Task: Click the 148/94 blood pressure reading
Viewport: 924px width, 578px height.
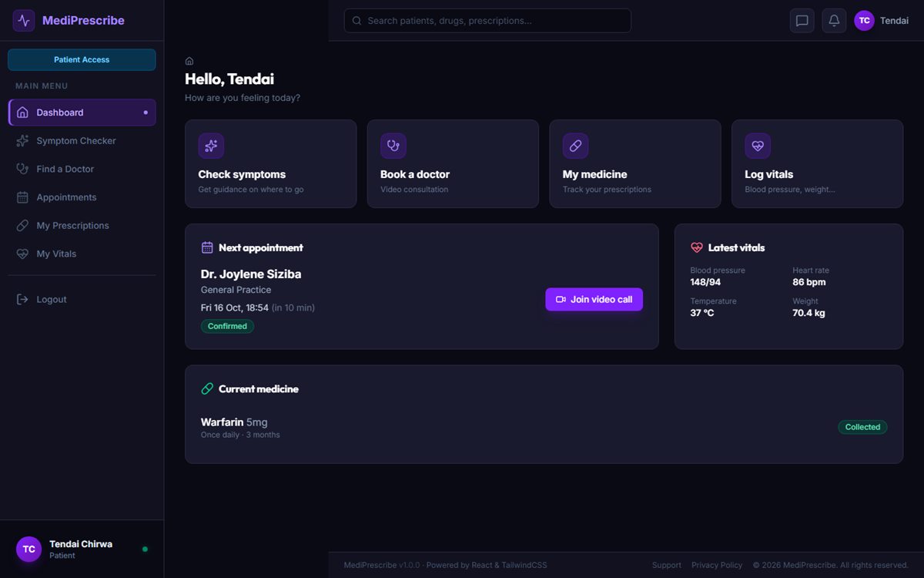Action: 705,282
